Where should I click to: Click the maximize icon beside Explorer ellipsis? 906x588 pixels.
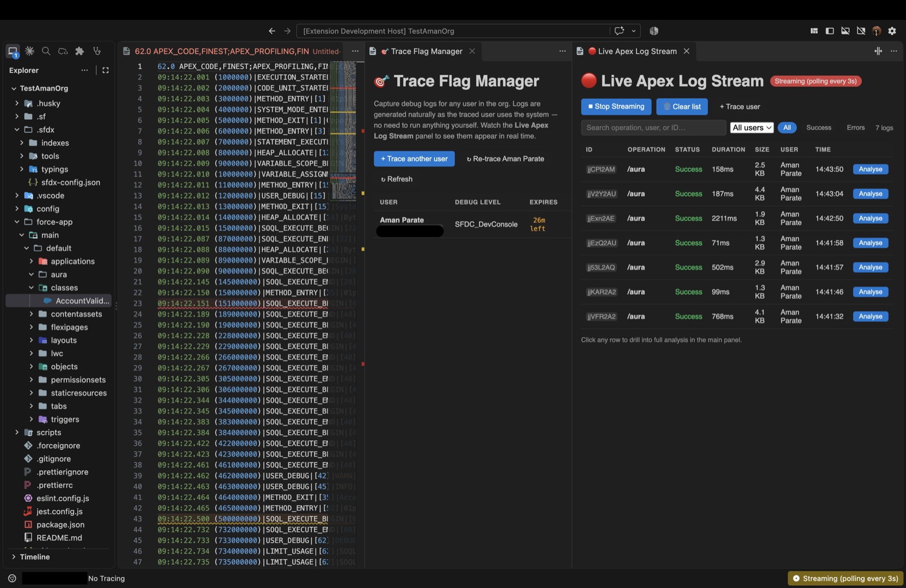tap(105, 70)
